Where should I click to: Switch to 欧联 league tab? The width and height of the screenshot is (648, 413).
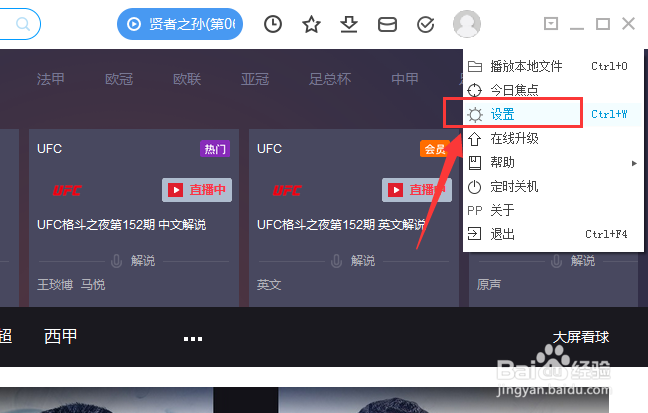point(187,79)
